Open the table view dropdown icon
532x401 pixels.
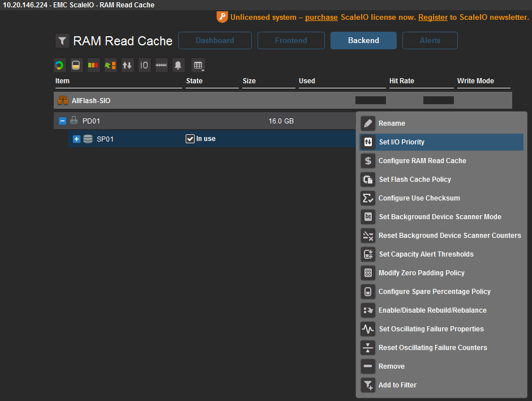pos(198,65)
